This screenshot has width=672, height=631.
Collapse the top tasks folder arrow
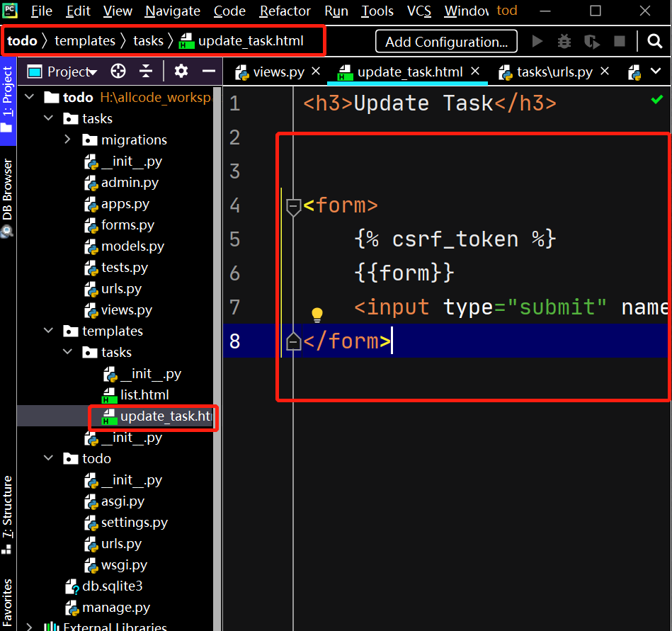click(x=48, y=118)
